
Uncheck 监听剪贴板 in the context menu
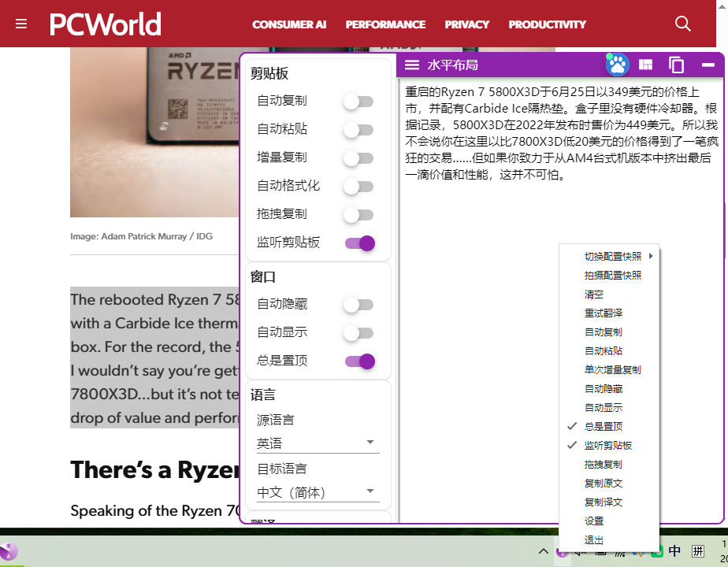click(x=609, y=446)
